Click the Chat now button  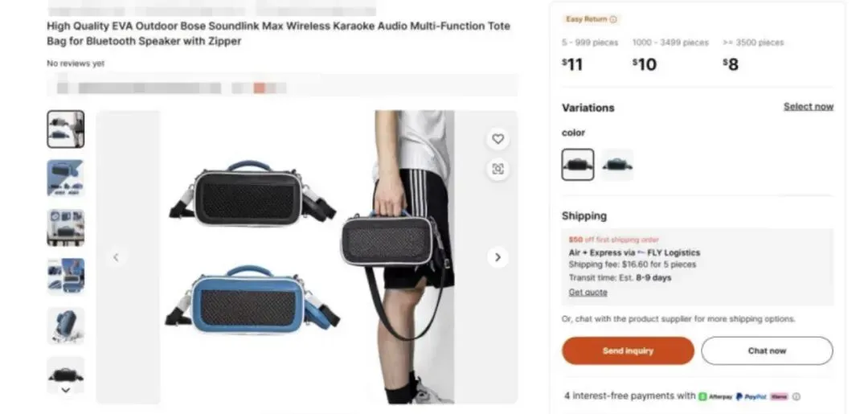coord(767,351)
